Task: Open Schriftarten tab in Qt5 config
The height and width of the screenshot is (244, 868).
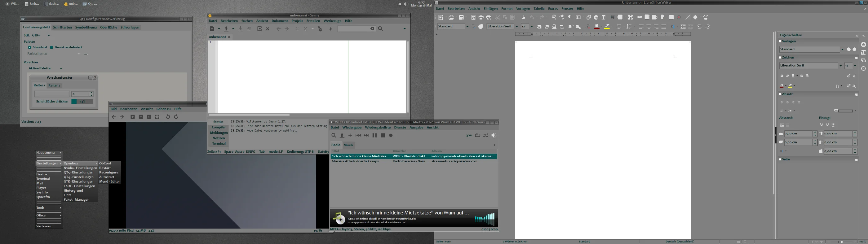Action: (x=62, y=28)
